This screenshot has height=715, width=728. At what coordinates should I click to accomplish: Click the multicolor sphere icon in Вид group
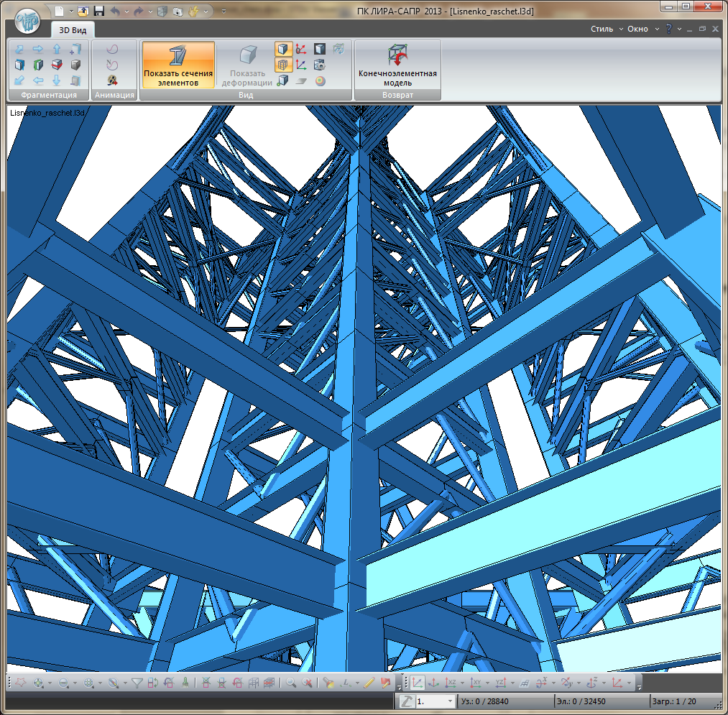320,80
